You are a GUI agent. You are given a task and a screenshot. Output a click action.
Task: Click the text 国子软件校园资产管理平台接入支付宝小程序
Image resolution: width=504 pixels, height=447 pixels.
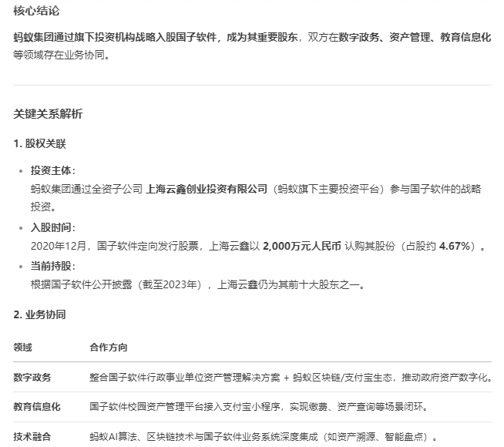tap(184, 406)
